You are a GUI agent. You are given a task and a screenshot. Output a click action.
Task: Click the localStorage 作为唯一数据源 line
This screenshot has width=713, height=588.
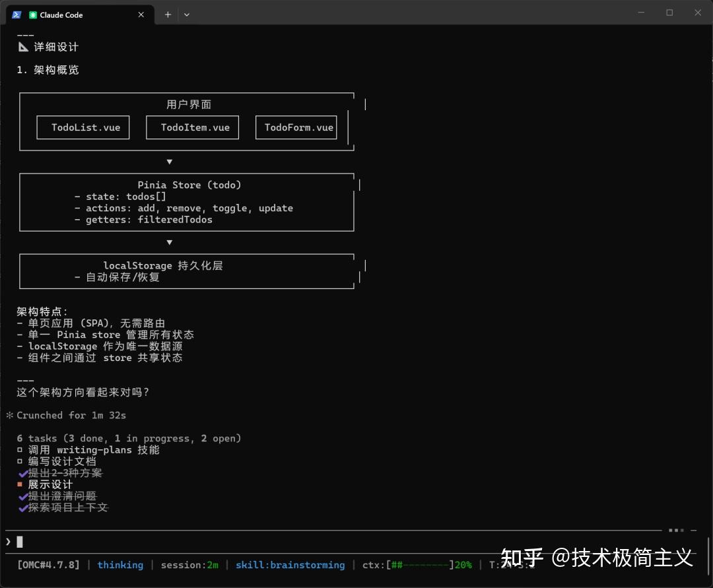[x=100, y=346]
